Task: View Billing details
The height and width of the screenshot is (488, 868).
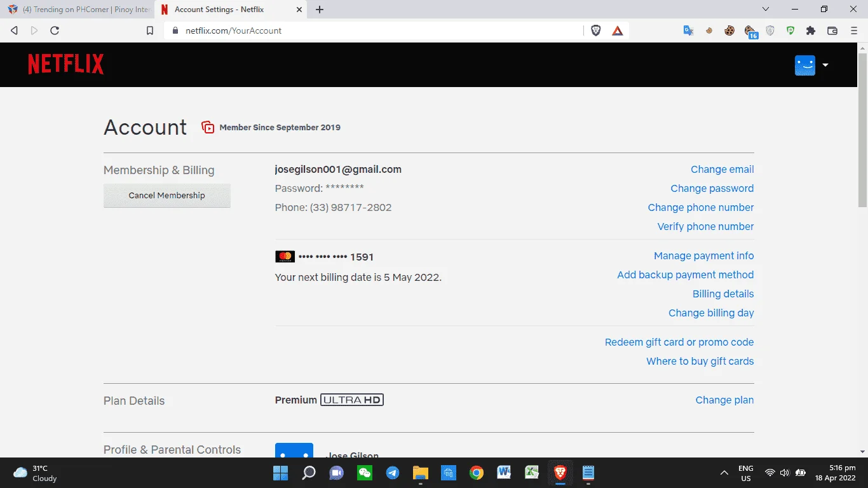Action: 723,294
